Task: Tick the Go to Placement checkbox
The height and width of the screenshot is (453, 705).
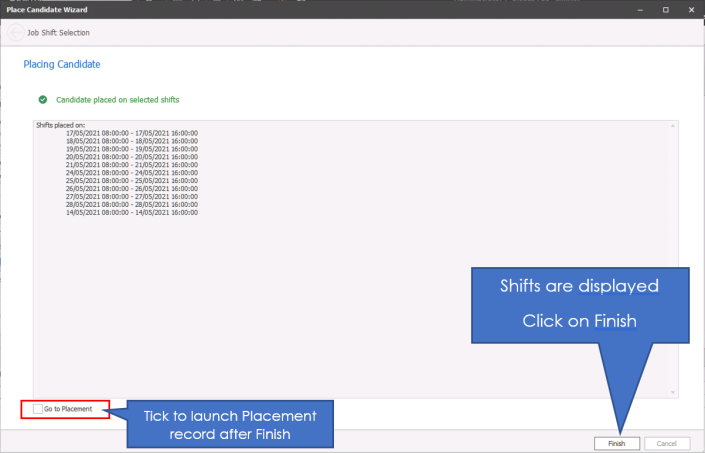Action: click(x=37, y=408)
